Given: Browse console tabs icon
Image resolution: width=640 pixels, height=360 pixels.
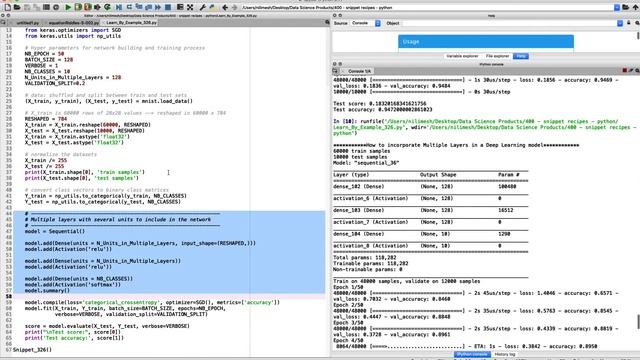Looking at the screenshot, I should [x=336, y=71].
